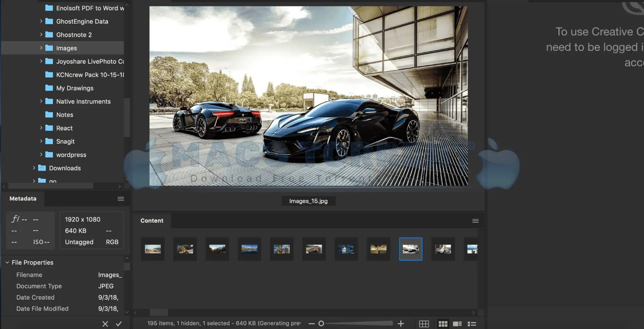644x329 pixels.
Task: Increase thumbnail size with the plus icon
Action: pyautogui.click(x=401, y=324)
